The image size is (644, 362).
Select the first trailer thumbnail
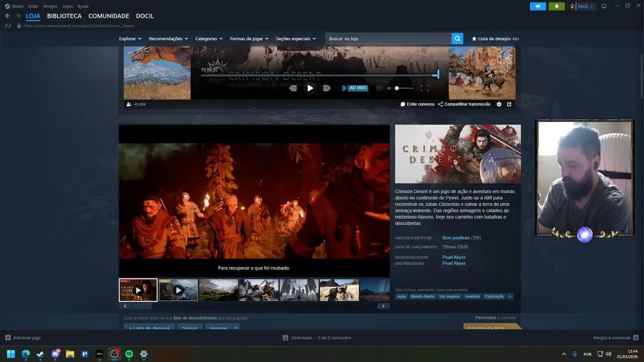coord(138,290)
